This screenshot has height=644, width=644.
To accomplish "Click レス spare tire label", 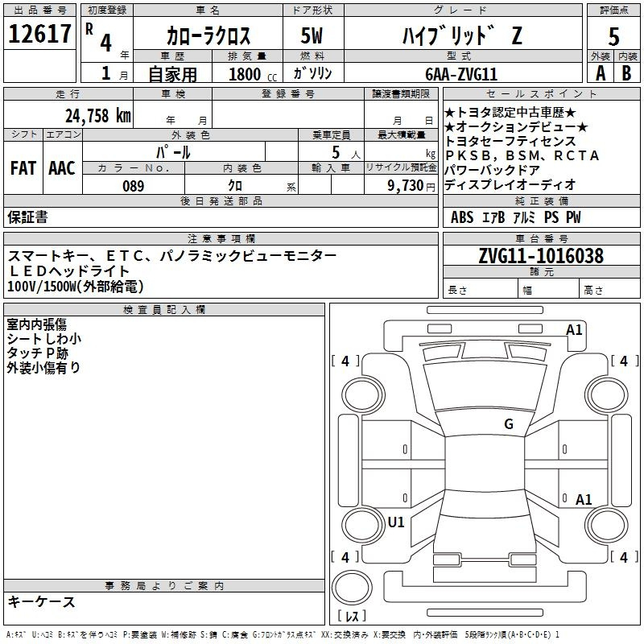I will coord(352,616).
